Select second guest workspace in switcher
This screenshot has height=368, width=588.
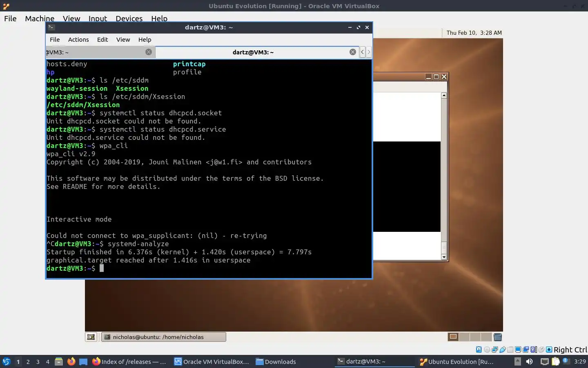(464, 337)
